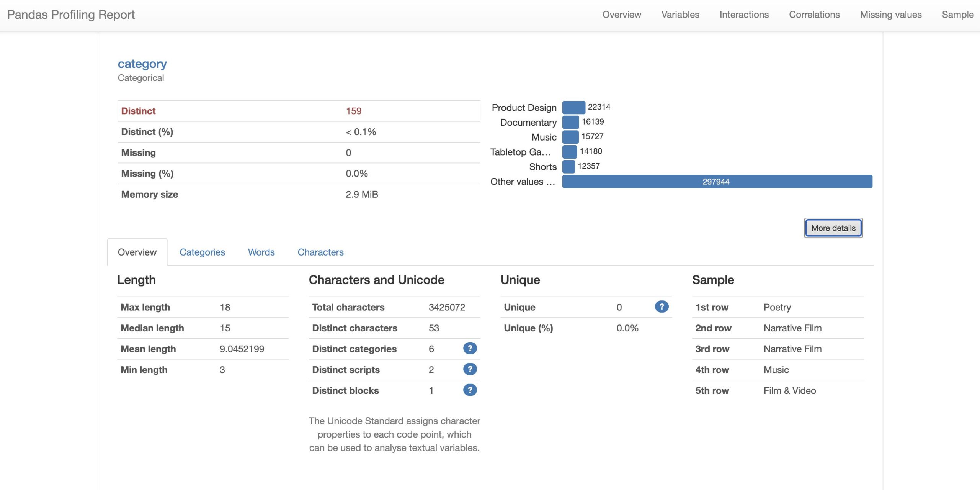Click the Shorts frequency bar
This screenshot has width=980, height=490.
pos(568,167)
